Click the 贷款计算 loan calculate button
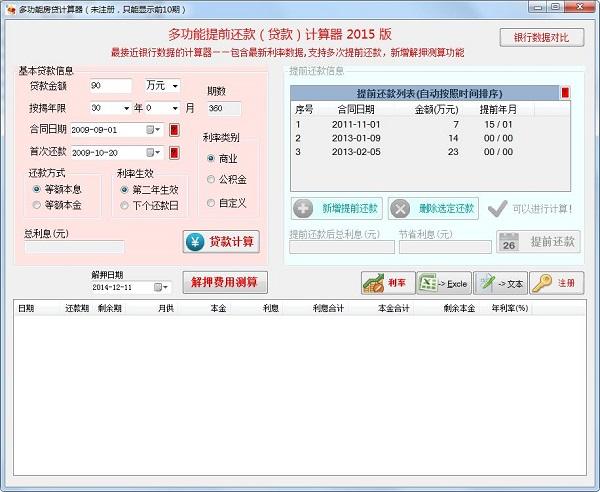 pyautogui.click(x=220, y=242)
